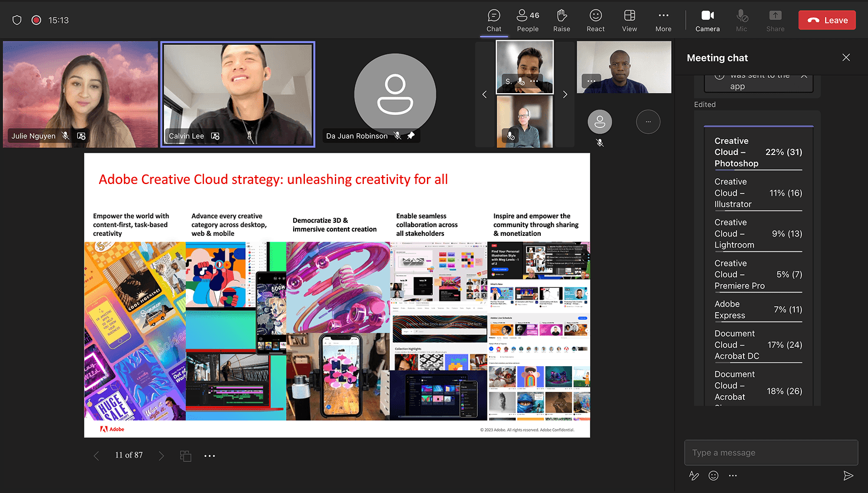
Task: Open the message format options
Action: pyautogui.click(x=694, y=475)
